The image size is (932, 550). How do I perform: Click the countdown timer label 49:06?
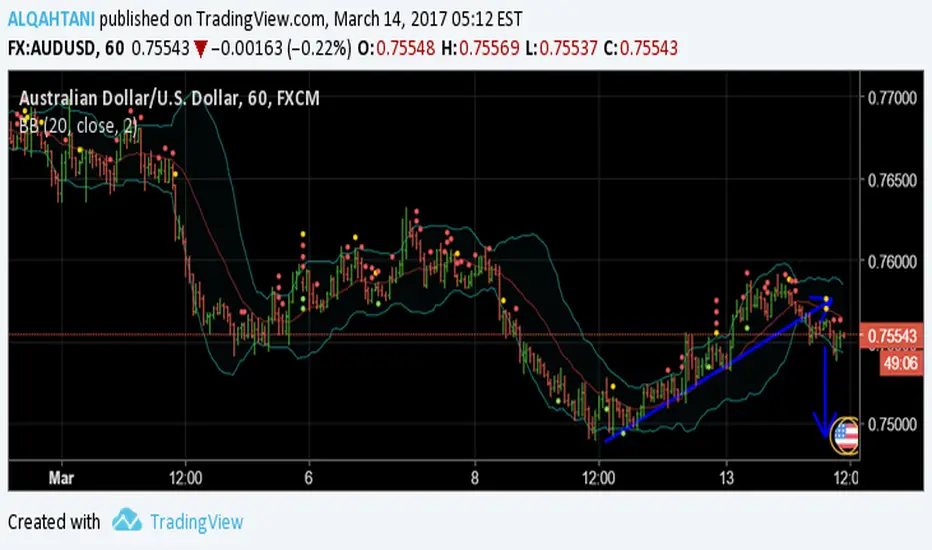click(900, 363)
